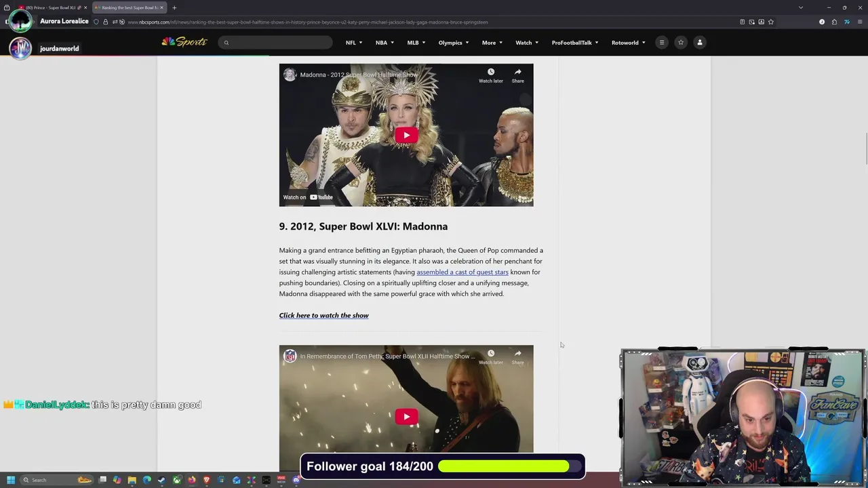Select the Ranking the best Super Bowl tab

pos(129,7)
